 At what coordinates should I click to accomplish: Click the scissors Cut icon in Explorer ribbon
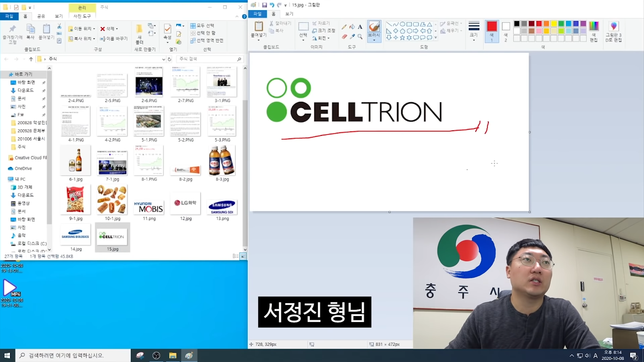(59, 26)
